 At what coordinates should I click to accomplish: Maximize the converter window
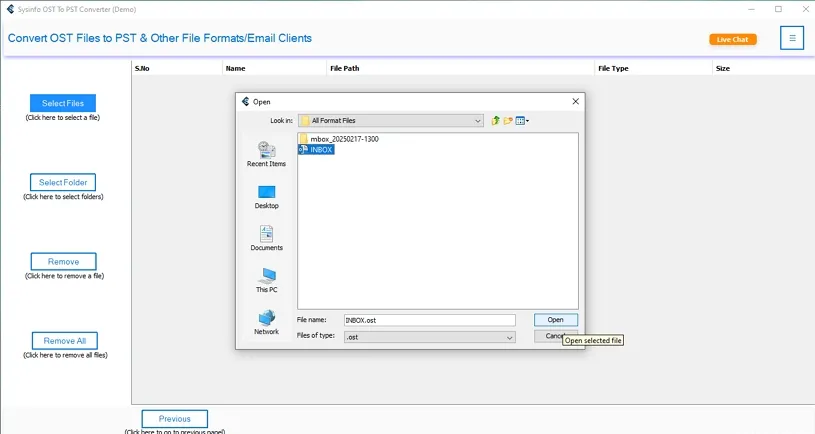[778, 9]
